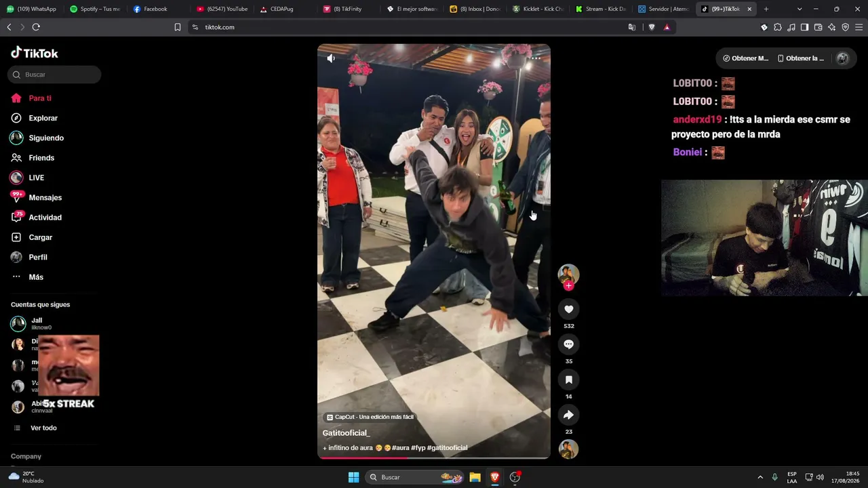The image size is (868, 488).
Task: Open the #fyp hashtag
Action: coord(418,448)
